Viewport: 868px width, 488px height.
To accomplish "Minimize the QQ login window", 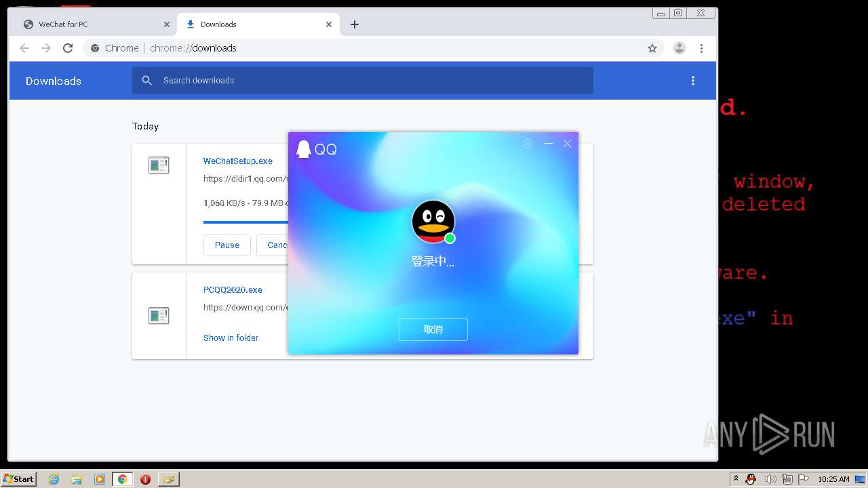I will (548, 143).
